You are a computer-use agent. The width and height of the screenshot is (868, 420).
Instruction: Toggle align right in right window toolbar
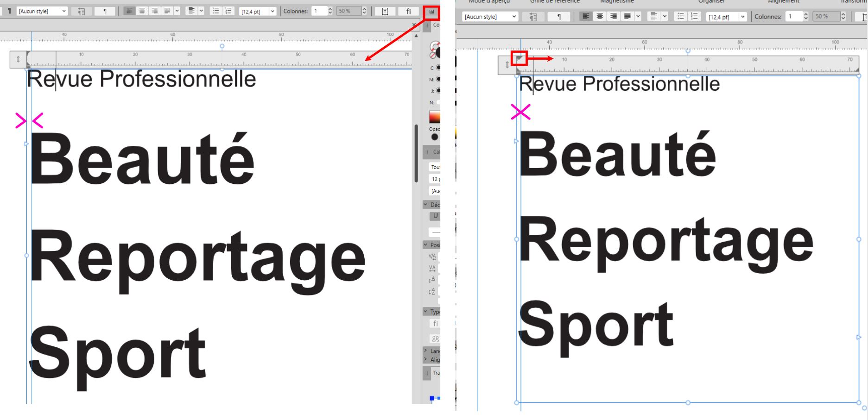tap(613, 16)
